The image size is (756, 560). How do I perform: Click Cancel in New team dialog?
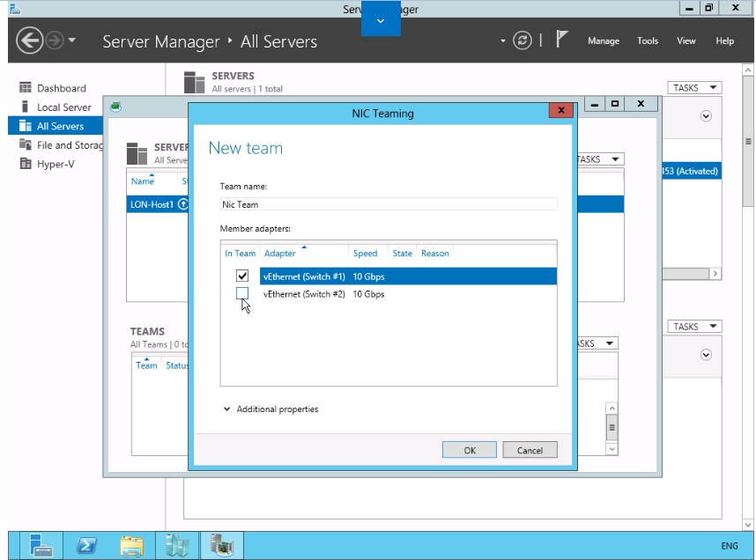[x=530, y=450]
